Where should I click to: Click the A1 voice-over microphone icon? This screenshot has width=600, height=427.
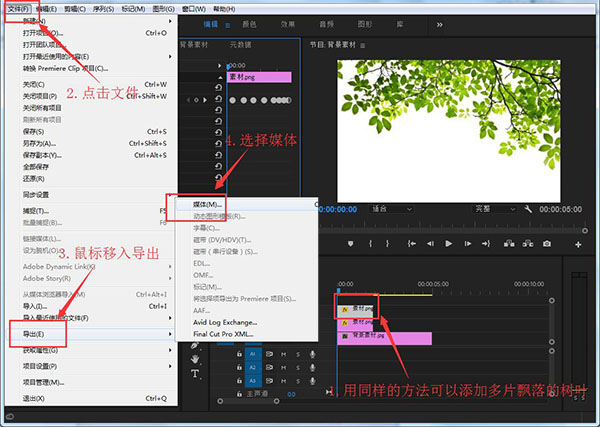click(x=312, y=354)
